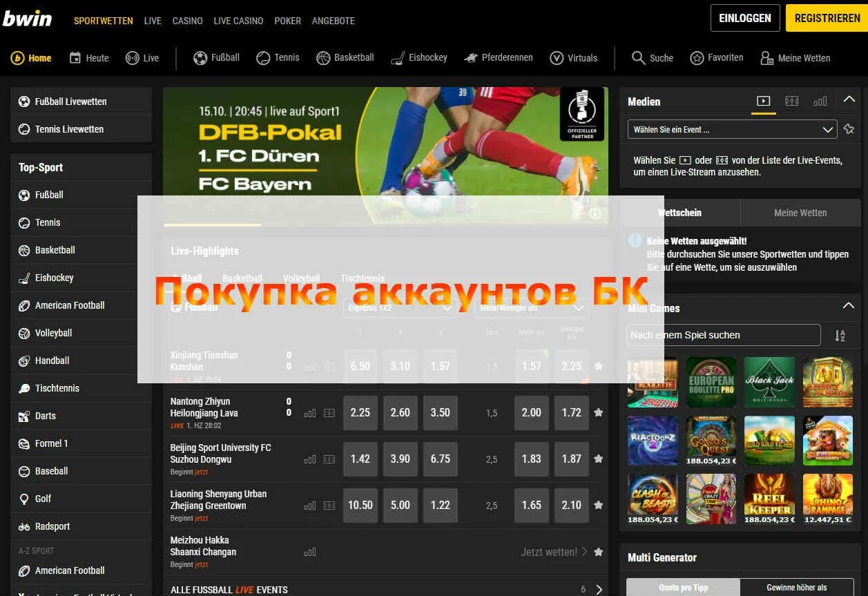Screen dimensions: 868x596
Task: Click the REGISTRIEREN button
Action: click(x=827, y=18)
